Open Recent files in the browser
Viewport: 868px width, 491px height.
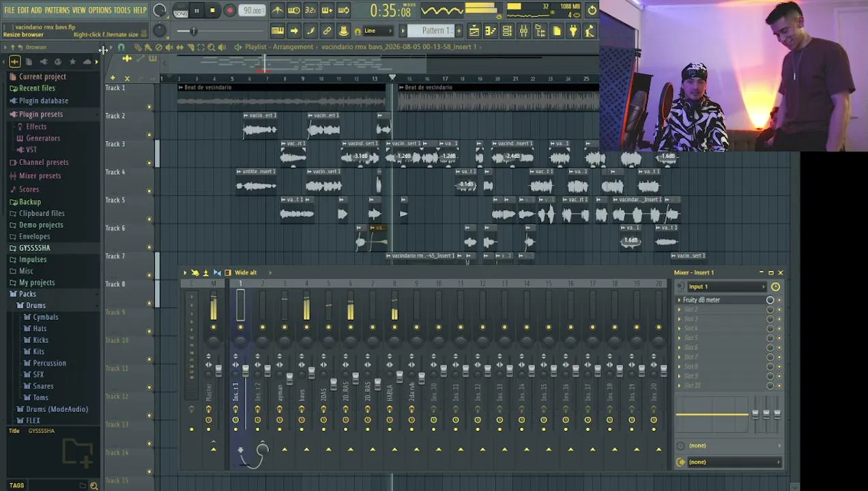[37, 88]
